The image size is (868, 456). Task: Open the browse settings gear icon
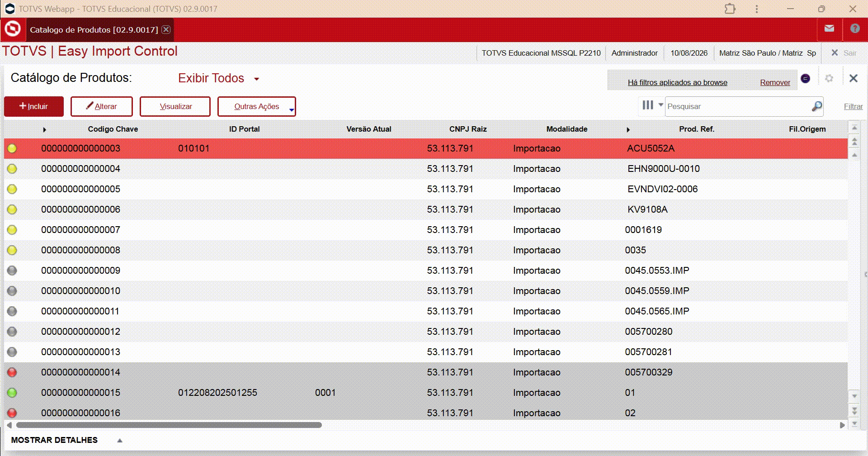(829, 79)
